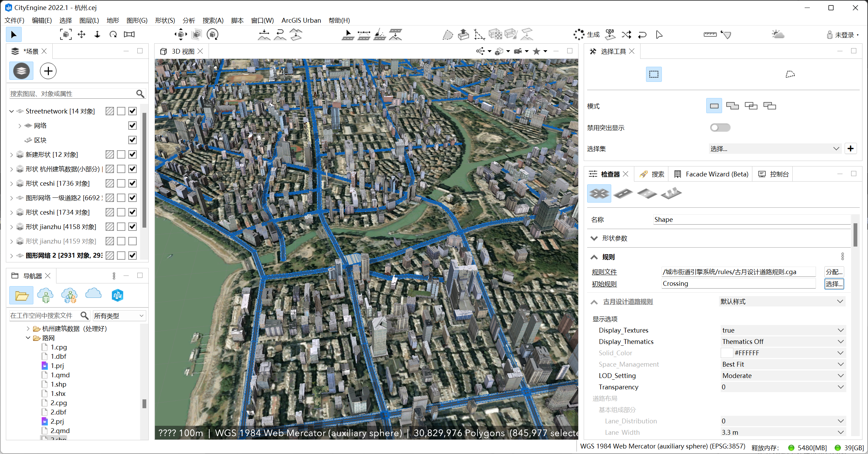Uncheck visibility of 形状 jianzhu [4158 对象] layer

(x=133, y=227)
